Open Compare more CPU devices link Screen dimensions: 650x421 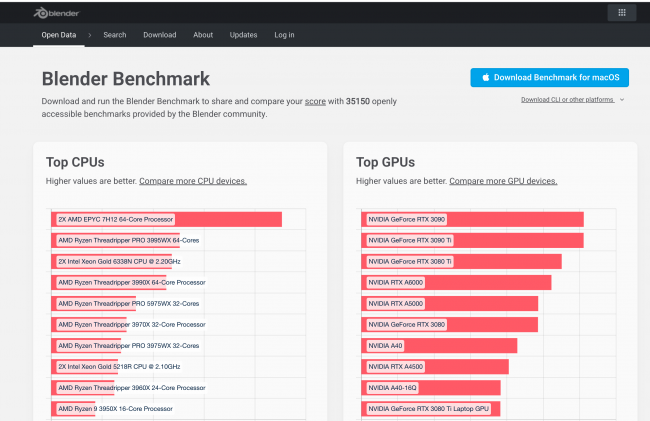[x=193, y=181]
